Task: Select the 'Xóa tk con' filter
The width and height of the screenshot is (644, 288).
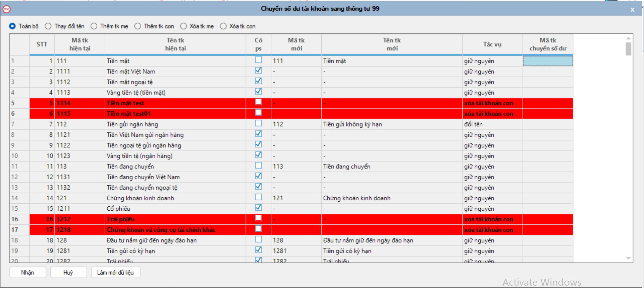Action: [x=223, y=26]
